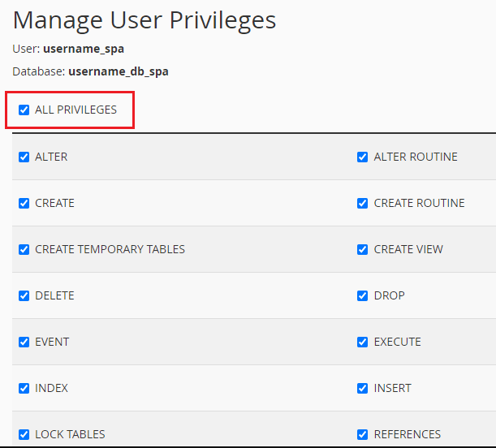Disable the REFERENCES privilege checkbox
496x448 pixels.
362,435
